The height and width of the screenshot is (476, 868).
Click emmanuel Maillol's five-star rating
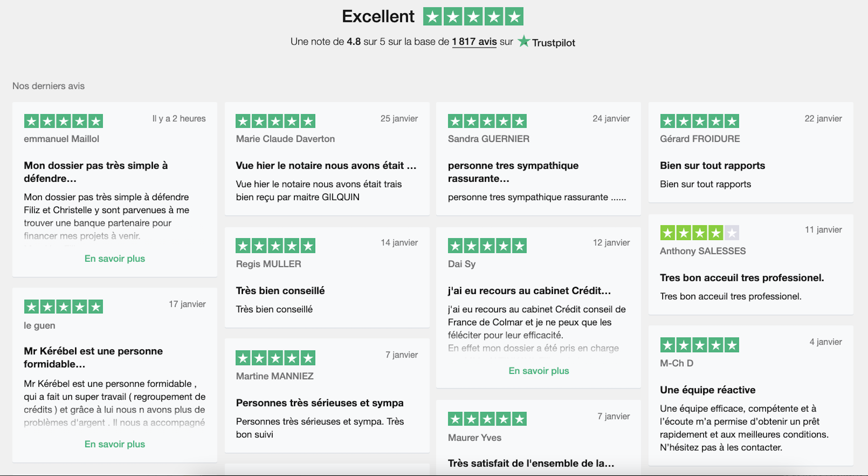point(63,121)
